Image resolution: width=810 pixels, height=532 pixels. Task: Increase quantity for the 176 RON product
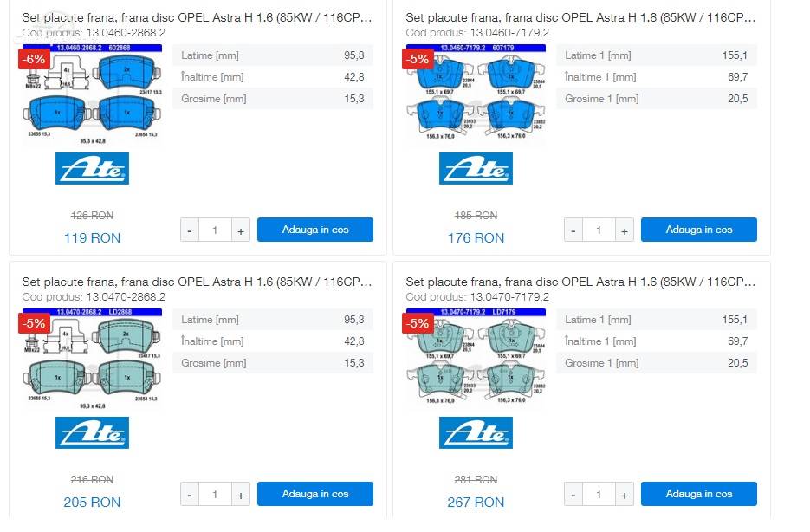pos(625,230)
